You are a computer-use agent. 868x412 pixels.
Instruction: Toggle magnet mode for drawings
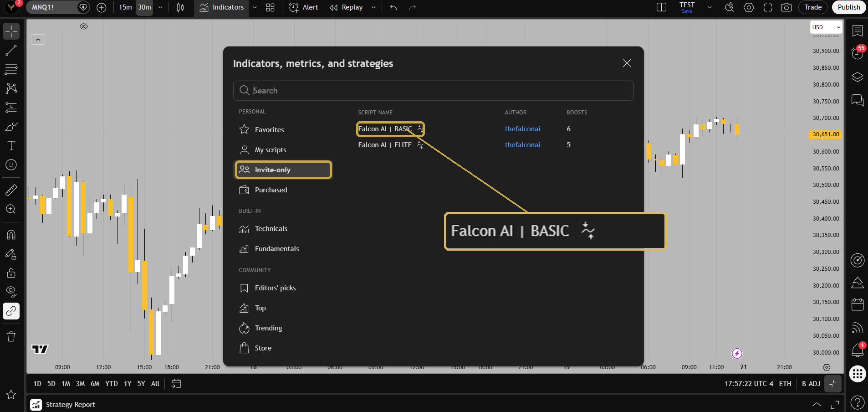[11, 235]
